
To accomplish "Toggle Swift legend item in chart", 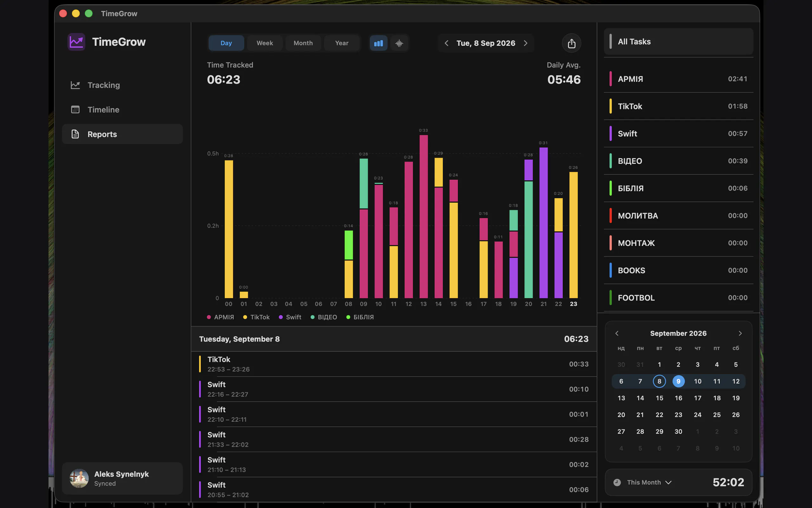I will 290,317.
